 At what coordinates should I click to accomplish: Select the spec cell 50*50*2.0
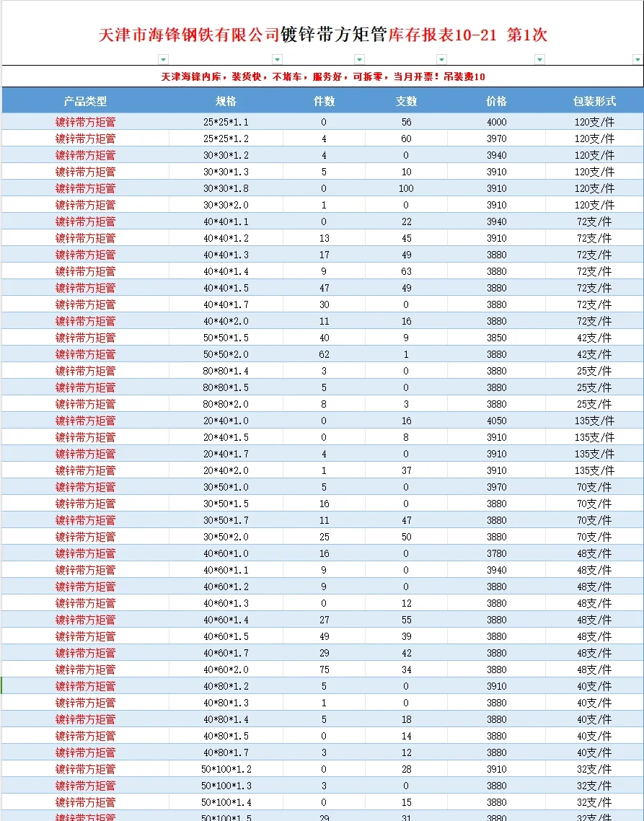tap(226, 354)
